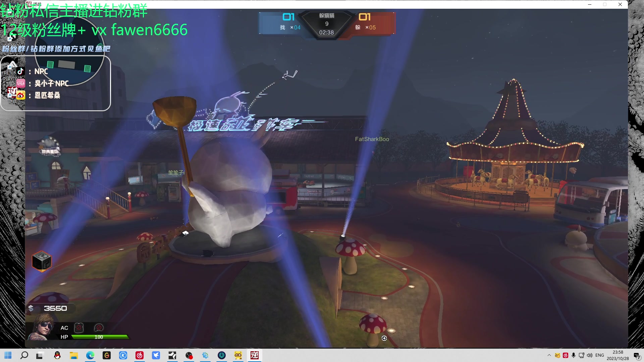The image size is (644, 362).
Task: Expand hidden system tray icons chevron
Action: 549,355
